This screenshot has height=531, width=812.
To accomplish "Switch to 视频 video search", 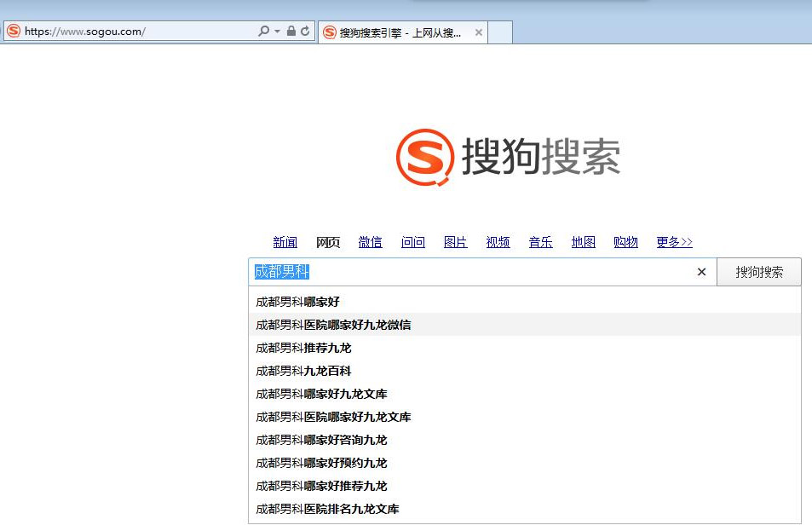I will (498, 242).
